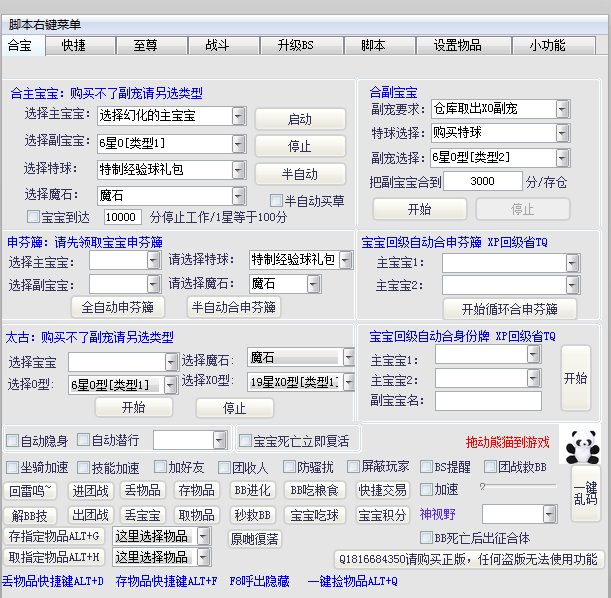
Task: Click the panda icon
Action: pos(582,446)
